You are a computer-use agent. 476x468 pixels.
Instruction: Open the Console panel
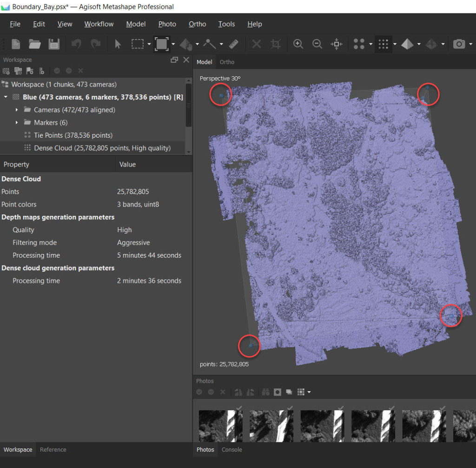pyautogui.click(x=231, y=449)
